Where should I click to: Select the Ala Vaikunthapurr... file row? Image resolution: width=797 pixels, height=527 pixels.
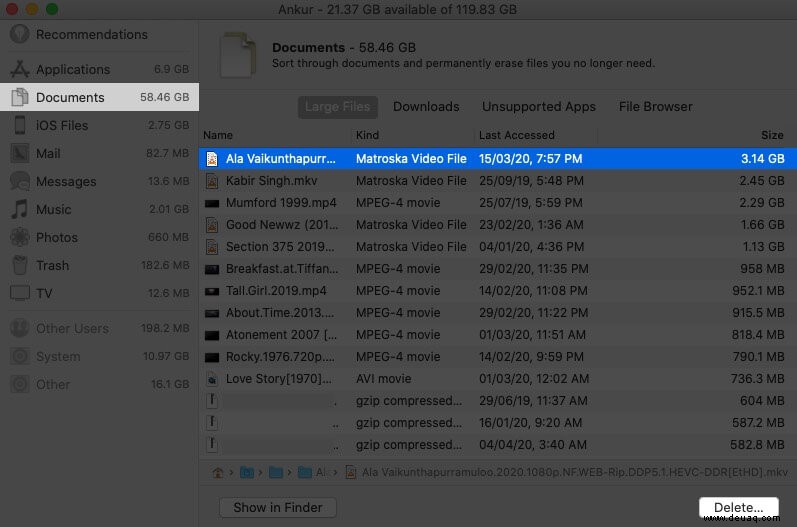tap(498, 159)
